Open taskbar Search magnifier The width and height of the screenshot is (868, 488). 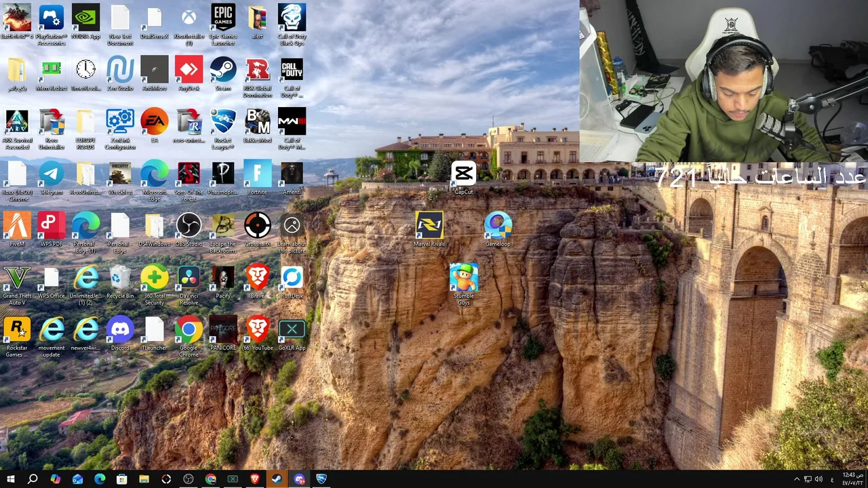pos(33,479)
